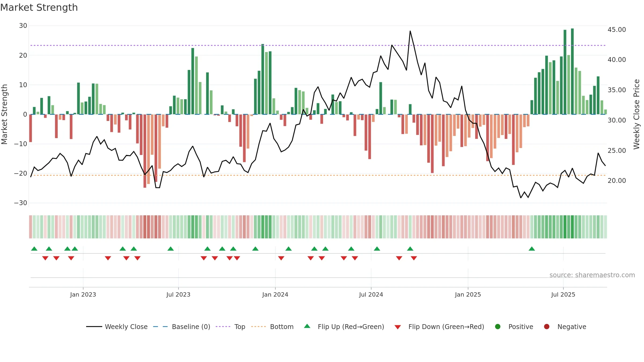Toggle the Top legend entry
644x362 pixels.
point(230,327)
